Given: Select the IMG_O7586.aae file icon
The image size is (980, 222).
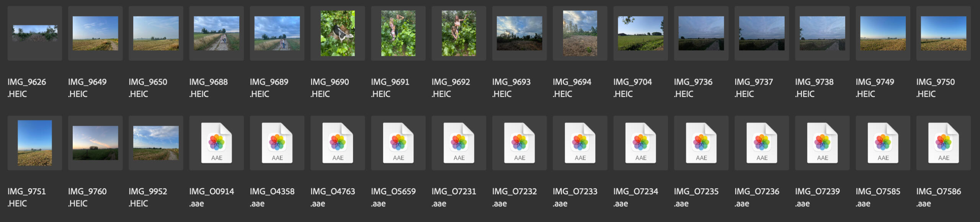Looking at the screenshot, I should click(944, 143).
